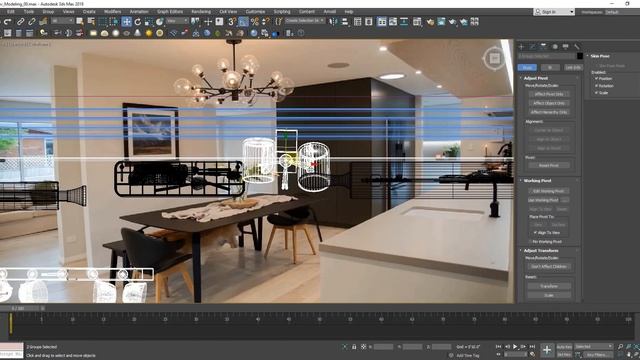Click the Unlink Selection icon
Viewport: 640px width, 360px height.
click(31, 22)
